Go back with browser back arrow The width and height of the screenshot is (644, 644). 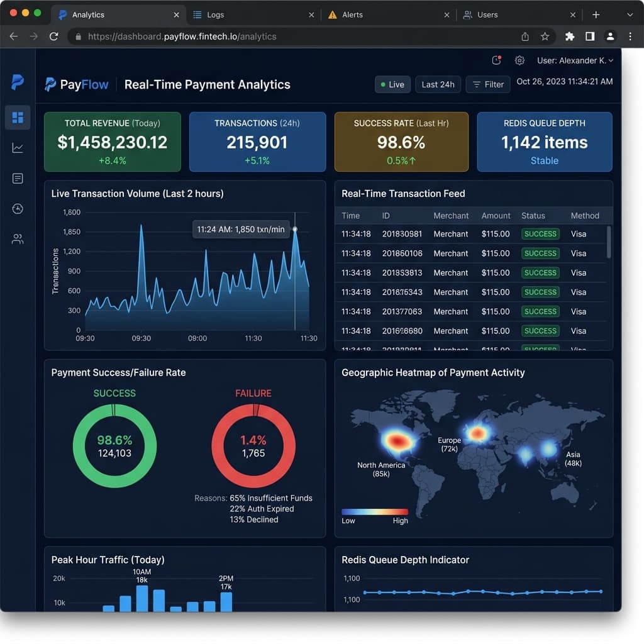(x=14, y=36)
